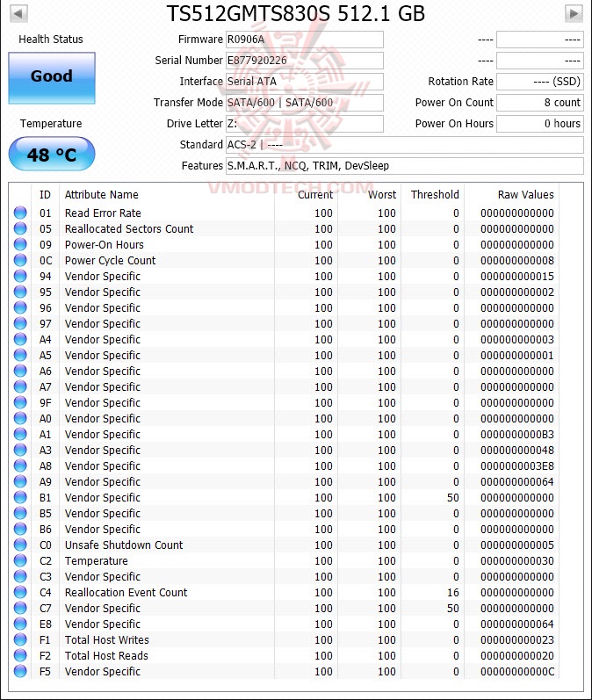
Task: Click status orb for Power Cycle Count
Action: pyautogui.click(x=20, y=260)
